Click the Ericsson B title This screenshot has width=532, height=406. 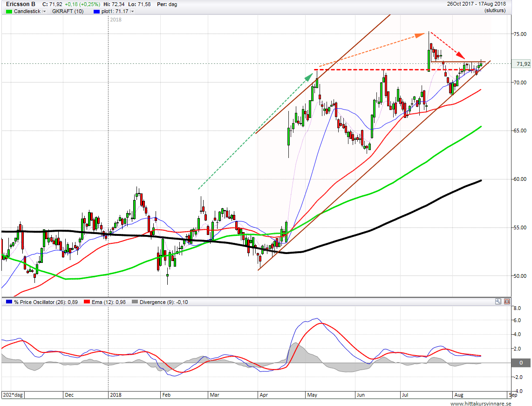click(20, 4)
